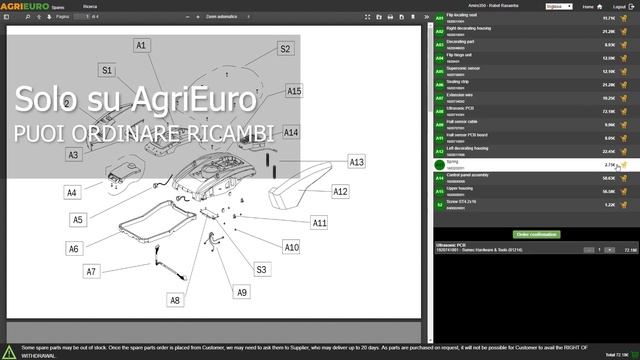The height and width of the screenshot is (360, 640).
Task: Click the Order confirmation button
Action: tap(536, 234)
